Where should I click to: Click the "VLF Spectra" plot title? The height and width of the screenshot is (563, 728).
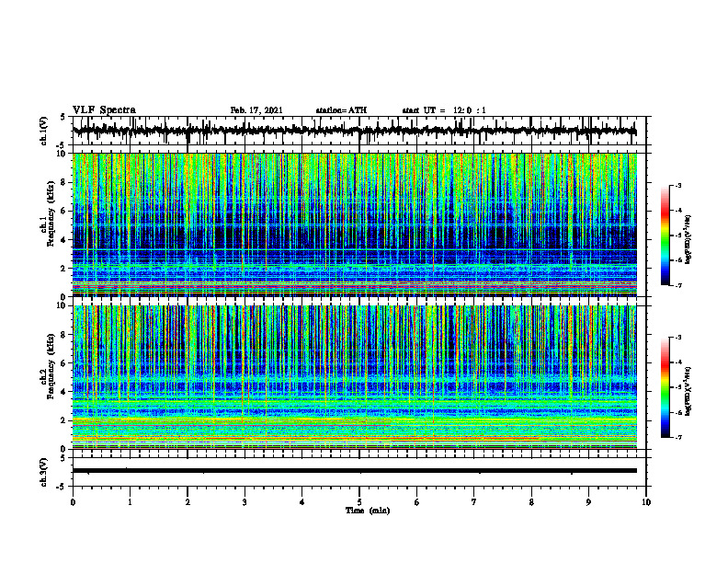click(104, 110)
